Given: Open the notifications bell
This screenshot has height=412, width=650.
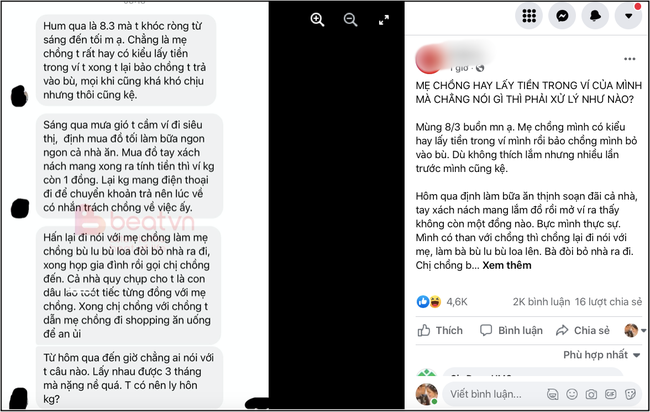Looking at the screenshot, I should [595, 16].
